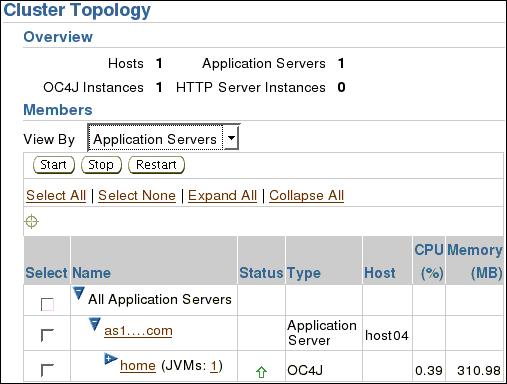The height and width of the screenshot is (384, 507).
Task: Click the focus crosshair icon above table
Action: point(32,221)
